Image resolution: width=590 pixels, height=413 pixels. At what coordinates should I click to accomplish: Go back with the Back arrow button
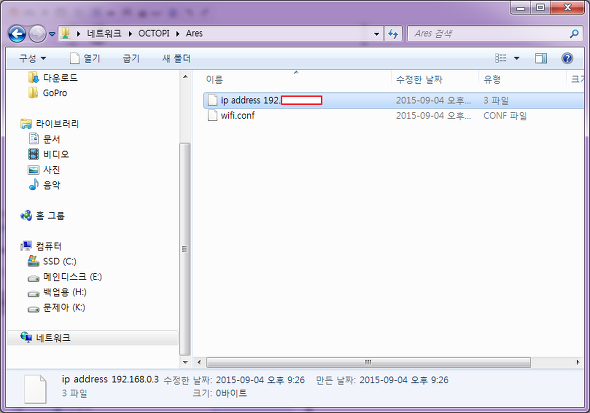(x=17, y=34)
